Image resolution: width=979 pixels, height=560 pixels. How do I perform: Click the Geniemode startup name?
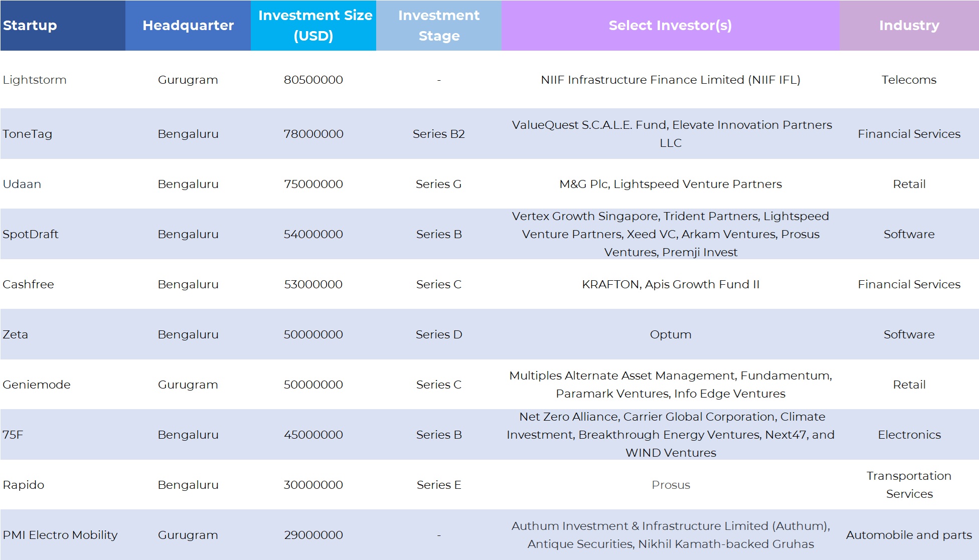point(37,385)
